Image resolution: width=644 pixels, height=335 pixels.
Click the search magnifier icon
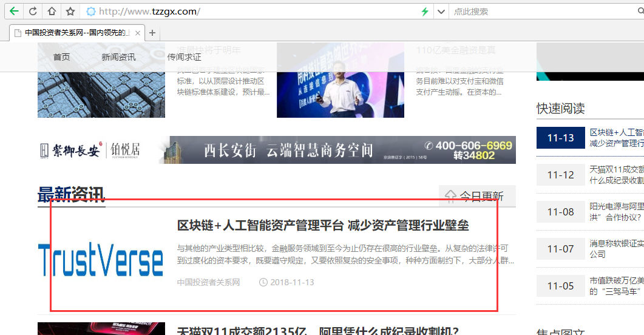640,11
